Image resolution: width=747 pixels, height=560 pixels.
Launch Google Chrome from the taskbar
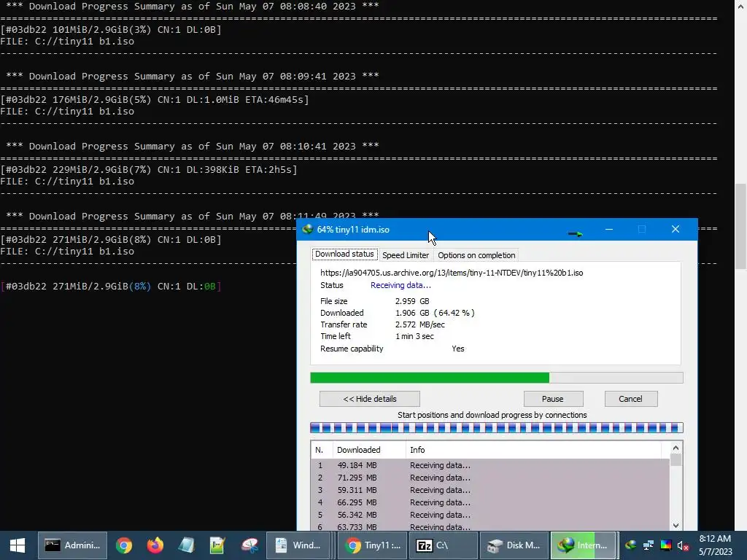(x=124, y=545)
